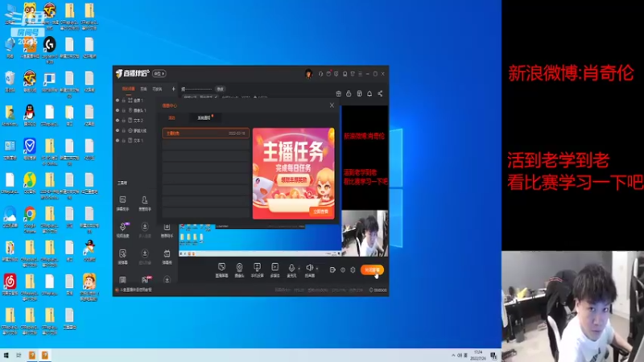Open the screen capture source in the bottom toolbar
644x362 pixels.
221,269
